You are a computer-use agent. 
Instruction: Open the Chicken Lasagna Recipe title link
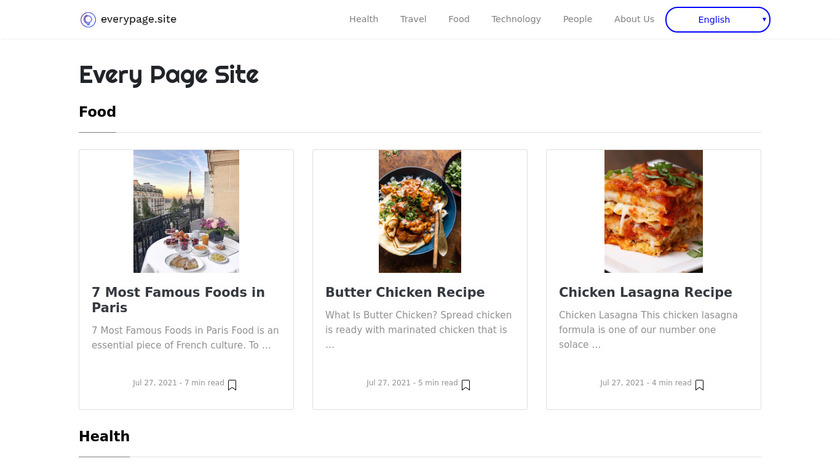(x=645, y=292)
